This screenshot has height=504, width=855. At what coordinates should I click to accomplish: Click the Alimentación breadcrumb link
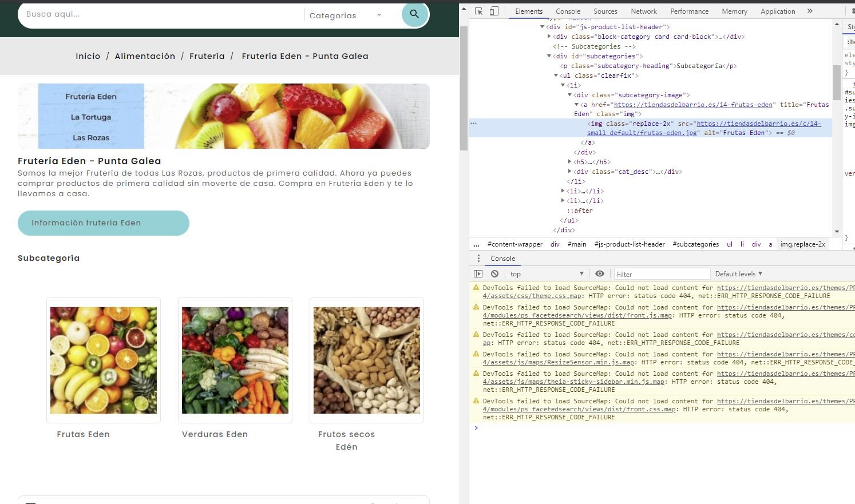pos(145,56)
